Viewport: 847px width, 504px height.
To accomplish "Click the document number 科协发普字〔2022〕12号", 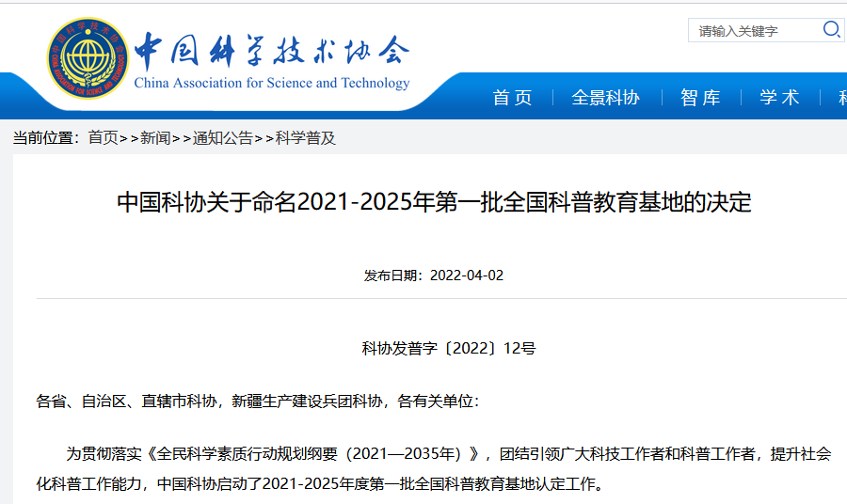I will point(449,348).
